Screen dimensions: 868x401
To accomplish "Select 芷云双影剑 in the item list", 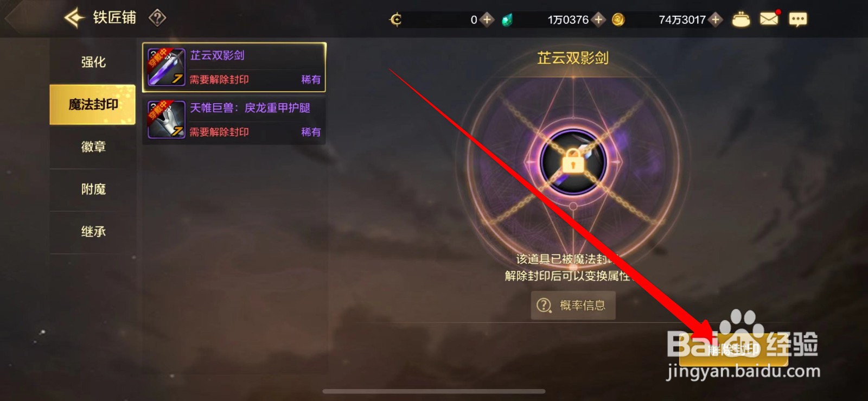I will tap(234, 67).
